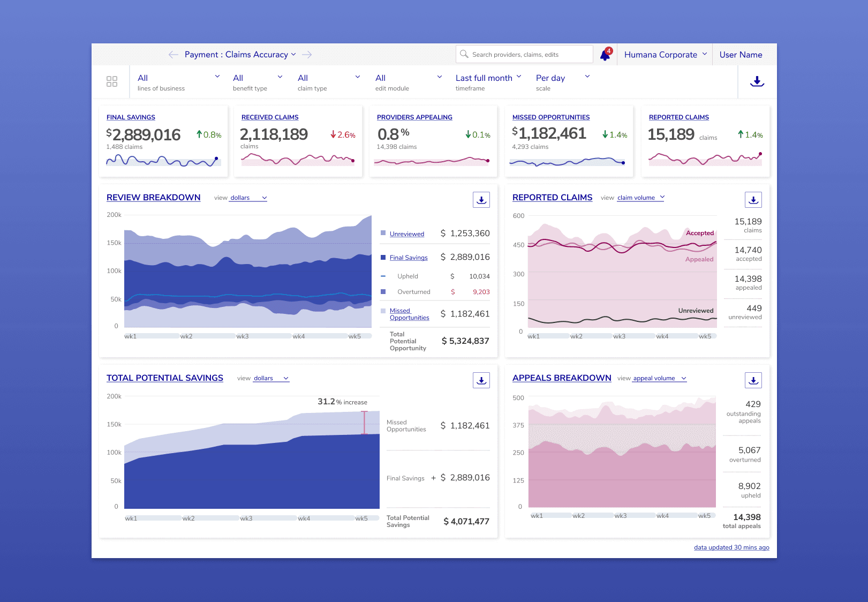Click Final Savings sparkline chart
Screen dimensions: 868x602
coord(163,160)
